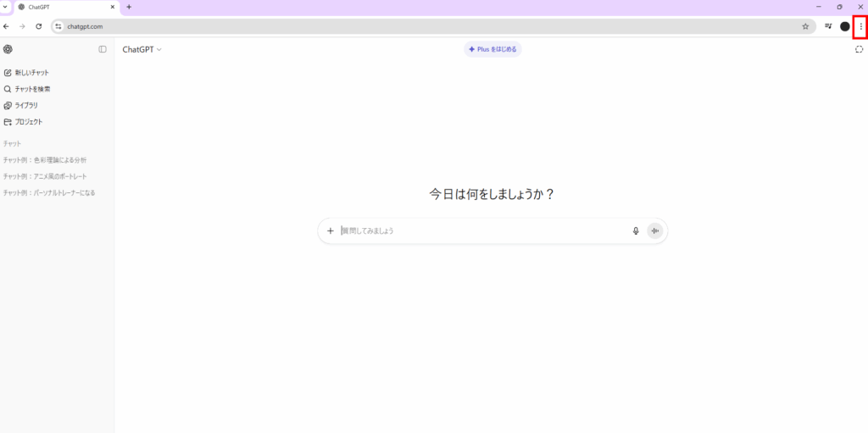
Task: Collapse the sidebar with the panel toggle icon
Action: (x=103, y=49)
